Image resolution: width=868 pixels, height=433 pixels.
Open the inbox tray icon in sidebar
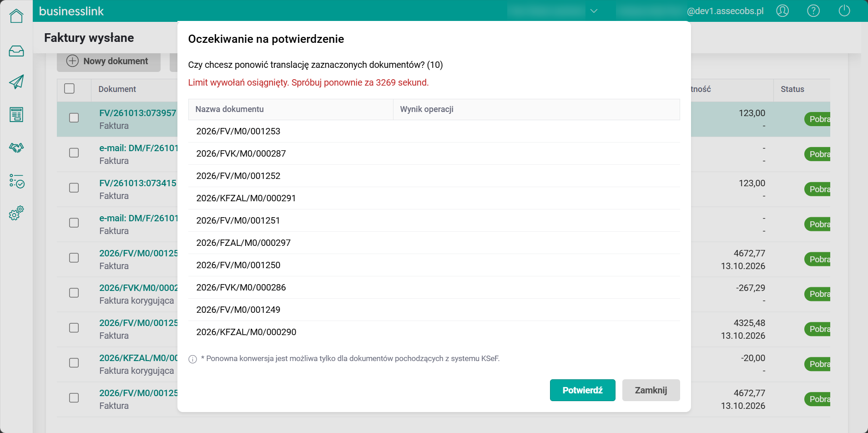click(16, 51)
